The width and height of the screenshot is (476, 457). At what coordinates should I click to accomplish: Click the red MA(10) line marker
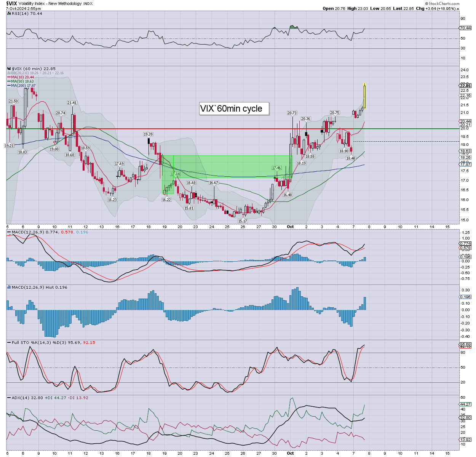pyautogui.click(x=9, y=77)
